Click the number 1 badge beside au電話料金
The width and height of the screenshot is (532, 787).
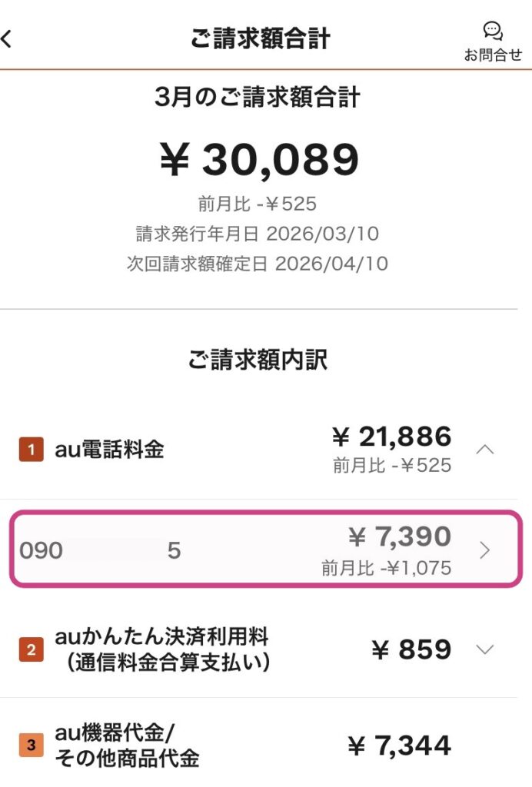point(31,450)
